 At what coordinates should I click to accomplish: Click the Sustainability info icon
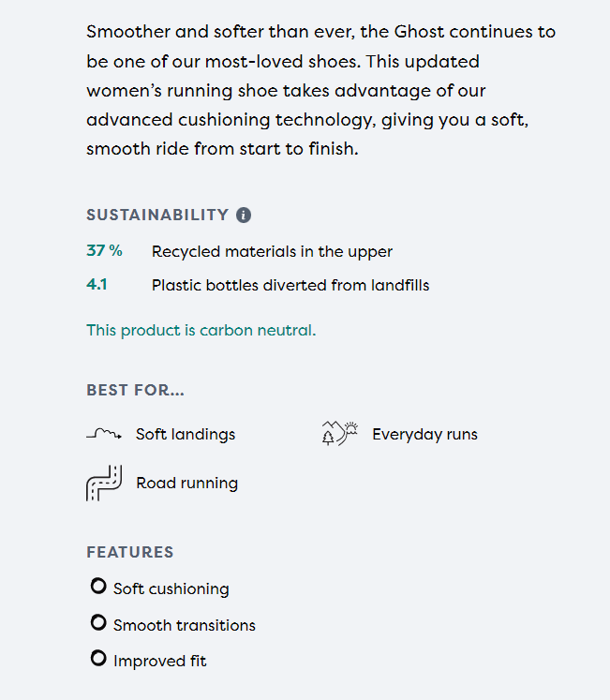tap(244, 215)
